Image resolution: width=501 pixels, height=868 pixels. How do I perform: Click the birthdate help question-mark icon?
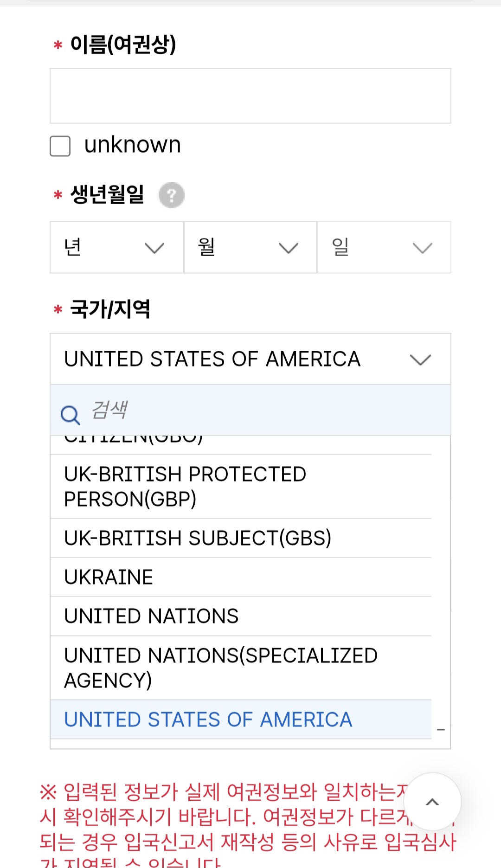(172, 195)
